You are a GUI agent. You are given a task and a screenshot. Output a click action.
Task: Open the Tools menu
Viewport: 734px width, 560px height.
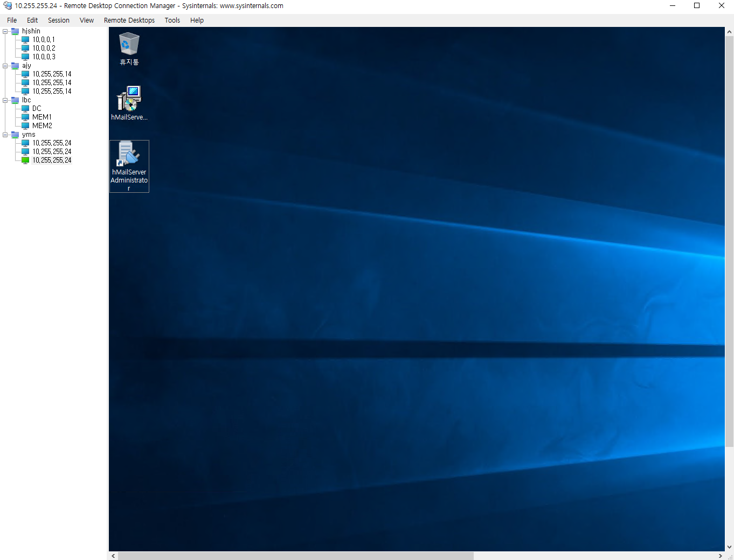coord(172,20)
